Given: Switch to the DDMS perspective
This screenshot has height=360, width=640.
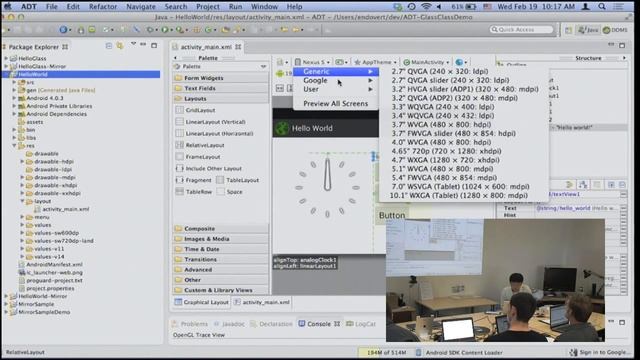Looking at the screenshot, I should [615, 30].
